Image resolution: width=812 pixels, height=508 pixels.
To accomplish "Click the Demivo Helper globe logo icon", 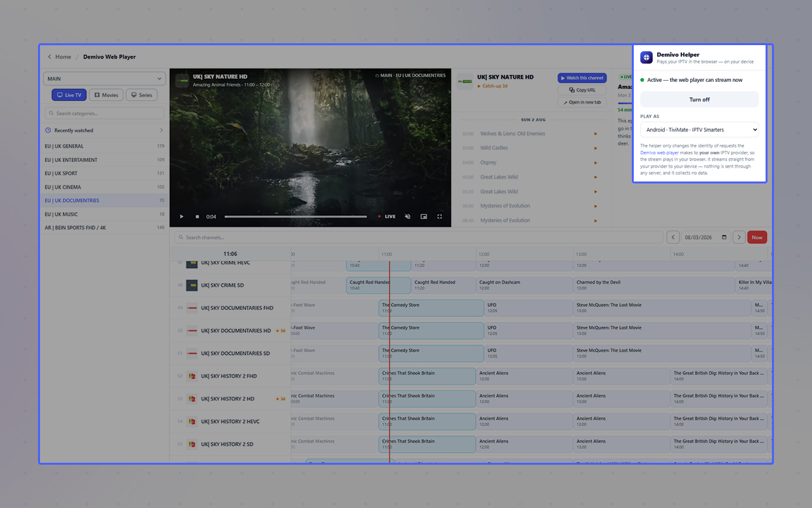I will coord(646,57).
